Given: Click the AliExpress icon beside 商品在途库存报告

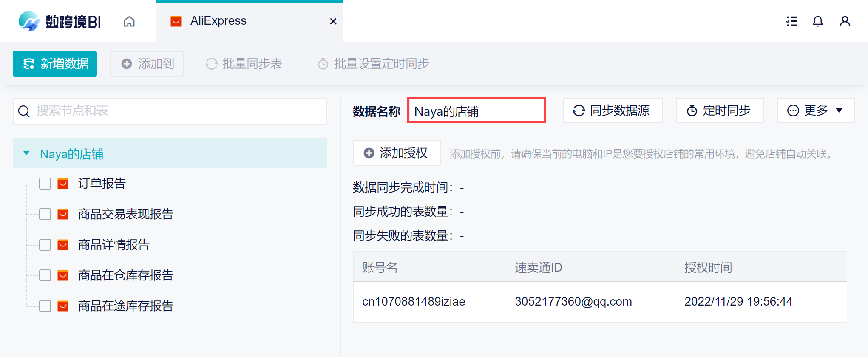Looking at the screenshot, I should coord(63,306).
